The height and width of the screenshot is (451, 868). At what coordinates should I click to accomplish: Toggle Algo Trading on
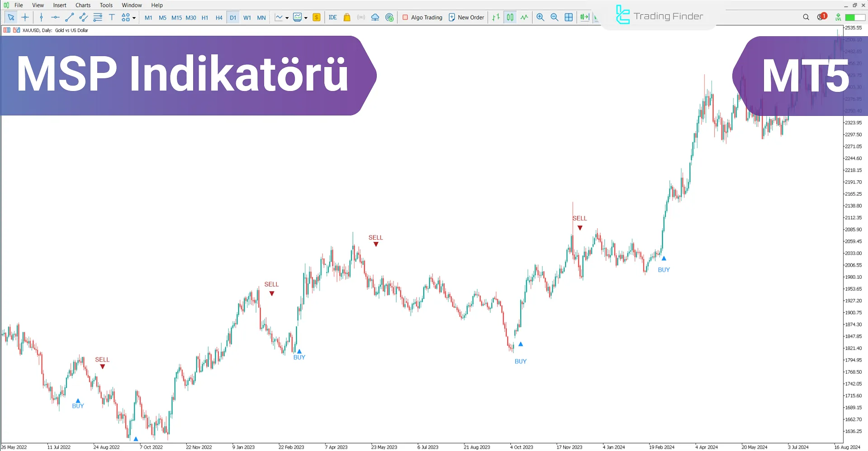(422, 17)
